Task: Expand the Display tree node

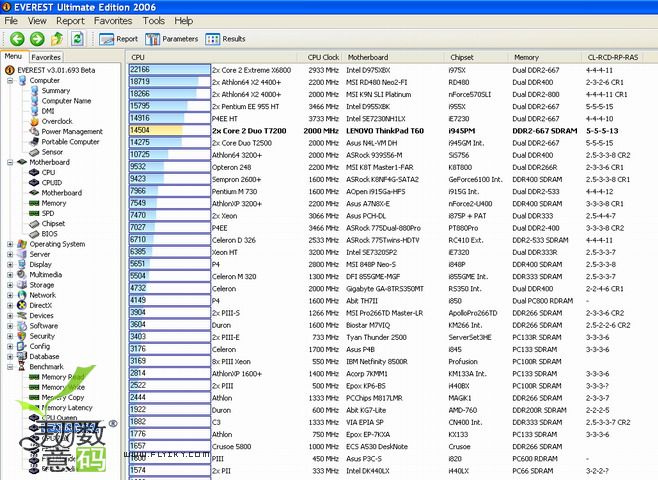Action: click(x=10, y=264)
